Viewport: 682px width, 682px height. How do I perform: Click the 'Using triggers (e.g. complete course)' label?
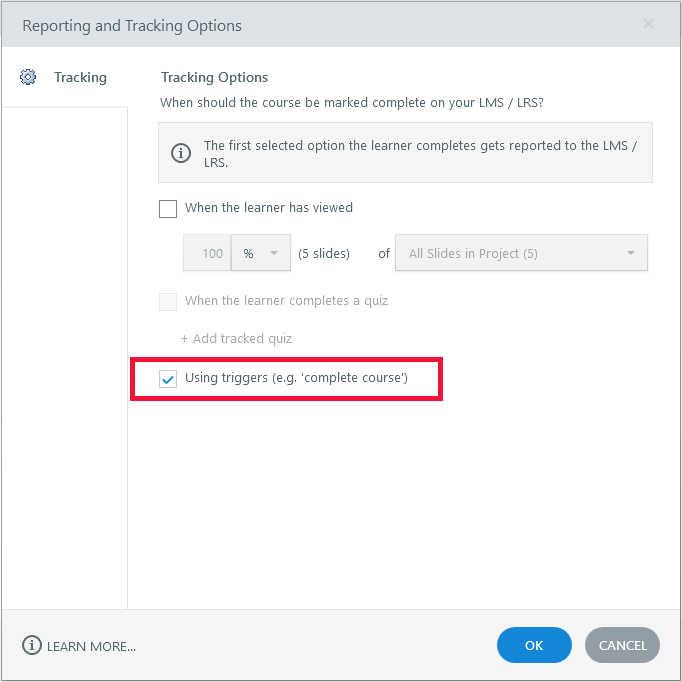point(296,378)
